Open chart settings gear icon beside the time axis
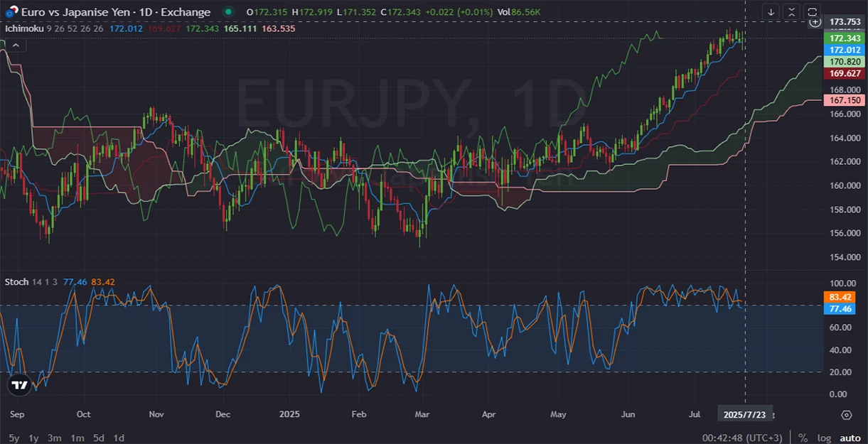The height and width of the screenshot is (444, 868). coord(846,415)
